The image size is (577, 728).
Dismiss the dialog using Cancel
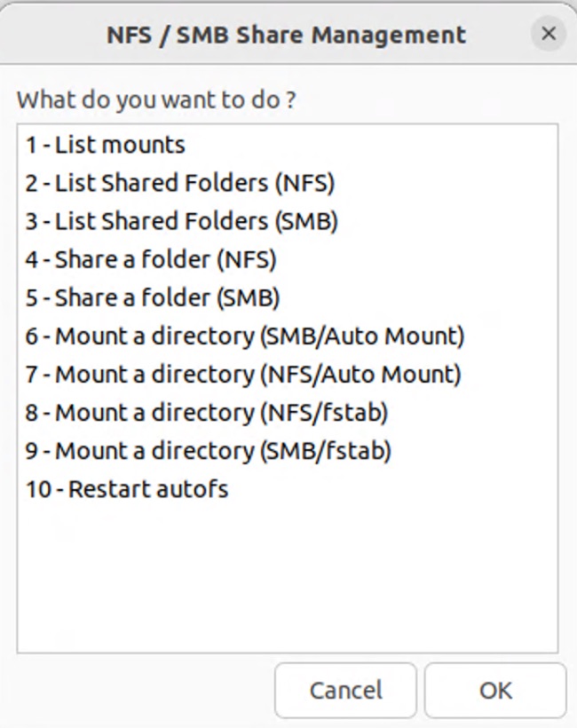(345, 690)
